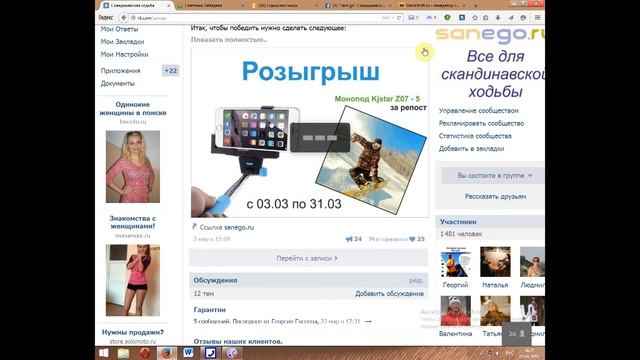Open the Гарантии discussion topic
The height and width of the screenshot is (360, 640).
(209, 310)
